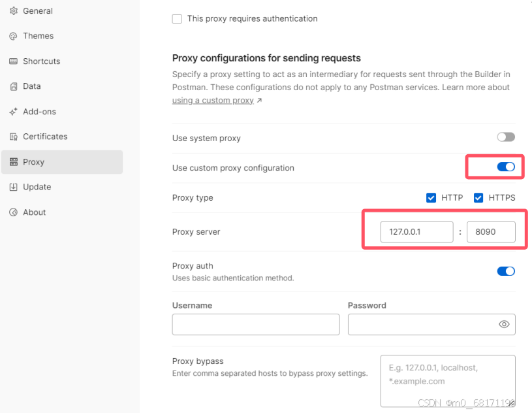Click the Data storage icon

click(14, 86)
